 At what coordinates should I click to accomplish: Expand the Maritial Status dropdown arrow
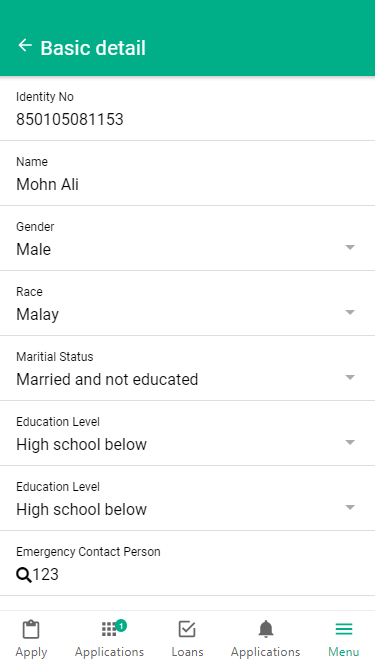(350, 377)
